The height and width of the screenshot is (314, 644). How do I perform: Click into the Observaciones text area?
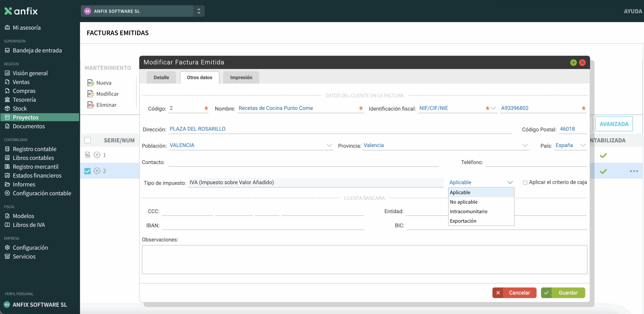point(364,259)
